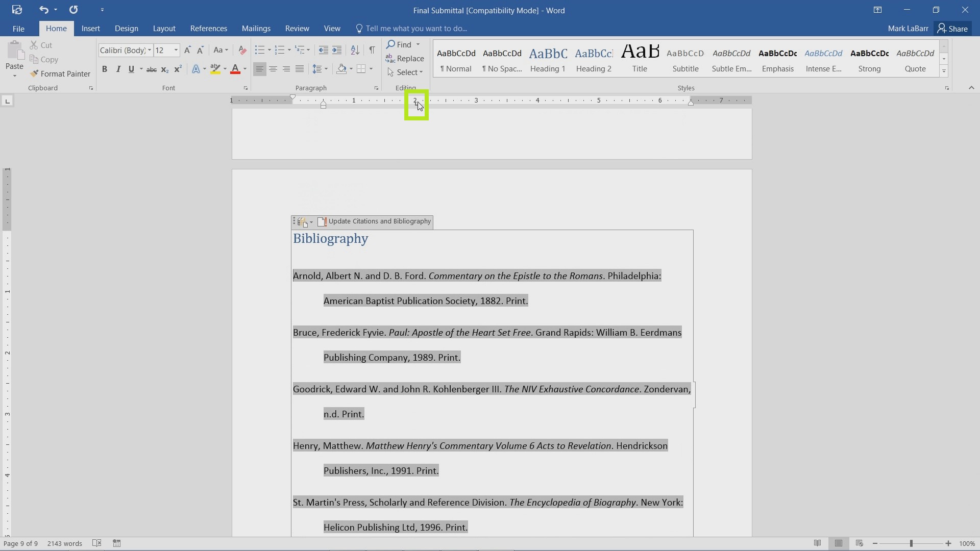The image size is (980, 551).
Task: Select the References tab in ribbon
Action: [x=208, y=28]
